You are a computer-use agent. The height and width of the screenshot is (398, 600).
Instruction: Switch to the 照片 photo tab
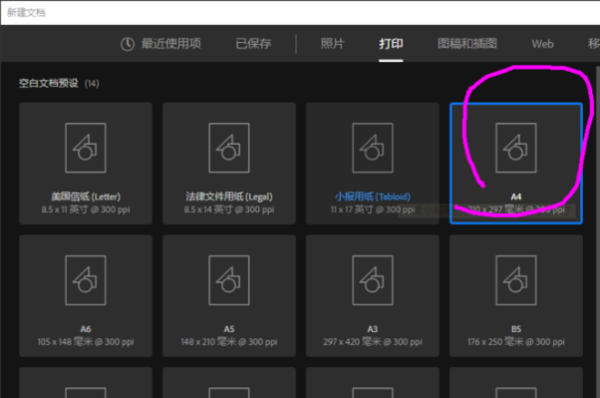332,44
